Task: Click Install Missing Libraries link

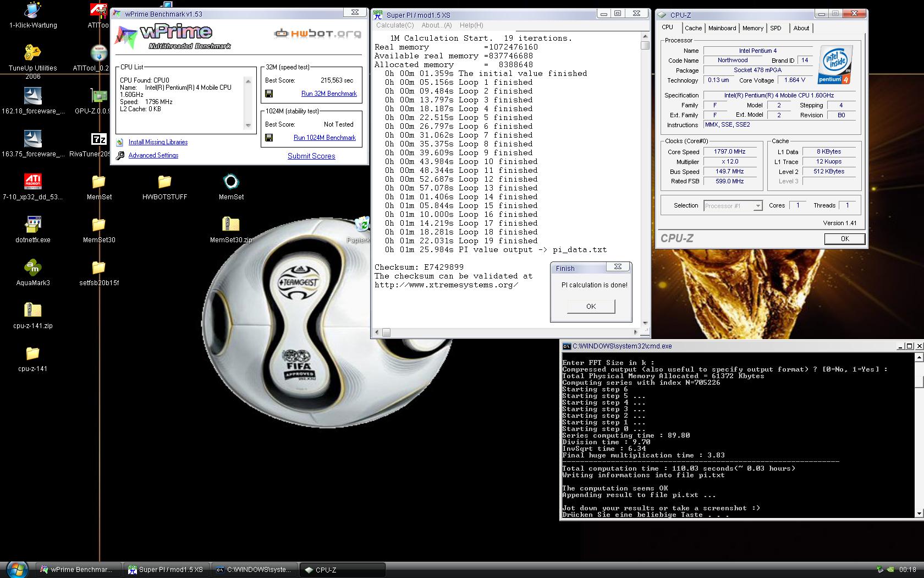Action: [158, 142]
